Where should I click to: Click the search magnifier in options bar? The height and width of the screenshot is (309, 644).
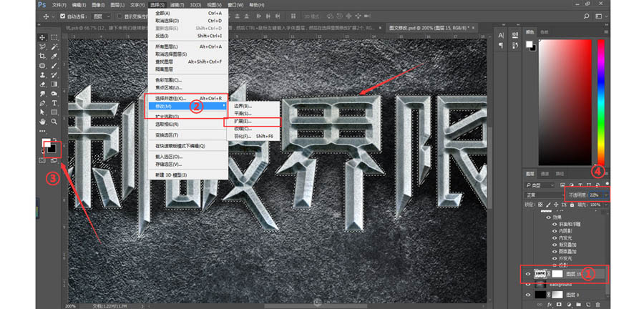pyautogui.click(x=587, y=16)
